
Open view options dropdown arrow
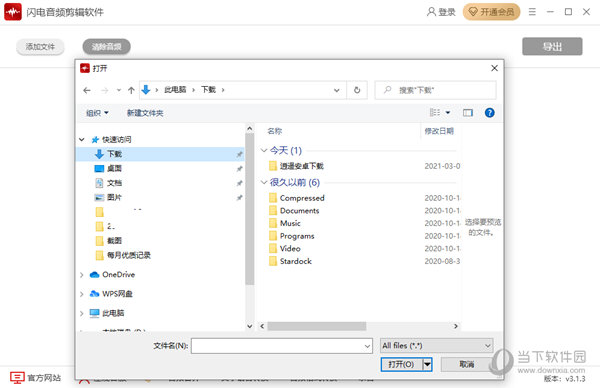(448, 112)
